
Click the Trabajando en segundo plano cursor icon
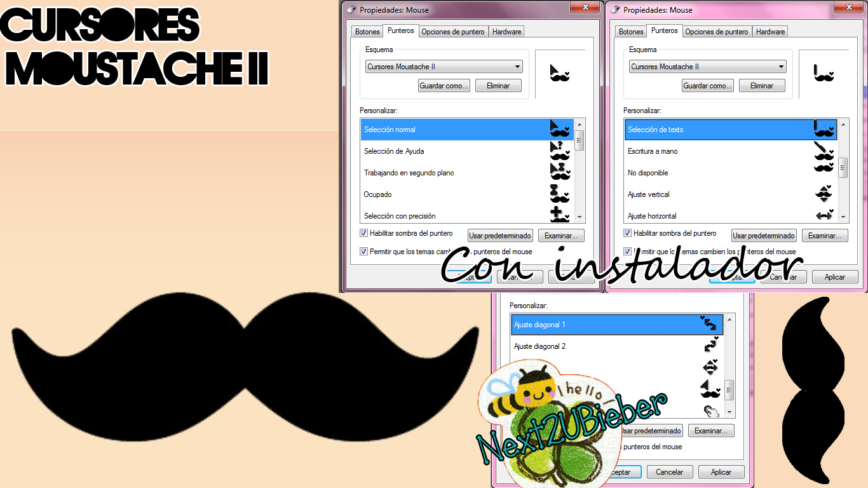(x=559, y=172)
